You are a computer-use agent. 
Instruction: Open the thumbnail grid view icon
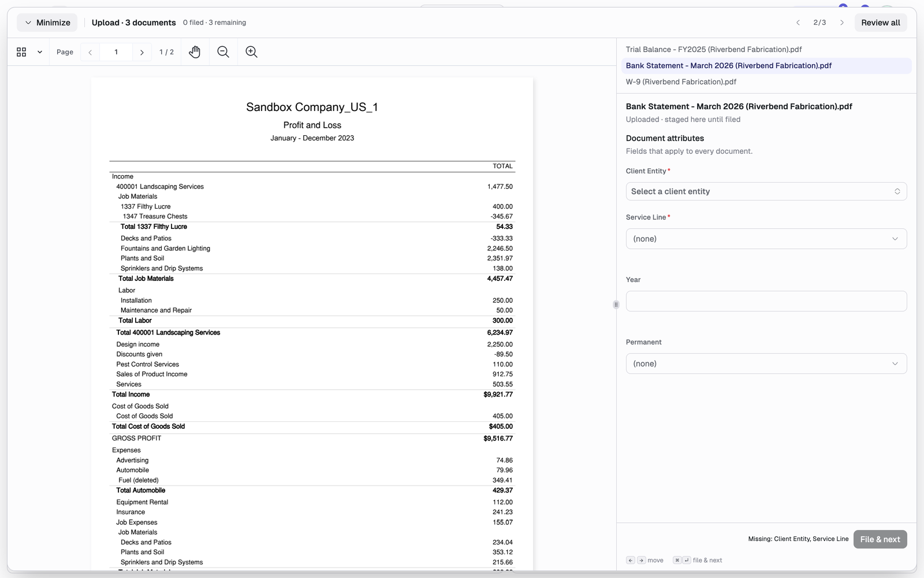(21, 52)
